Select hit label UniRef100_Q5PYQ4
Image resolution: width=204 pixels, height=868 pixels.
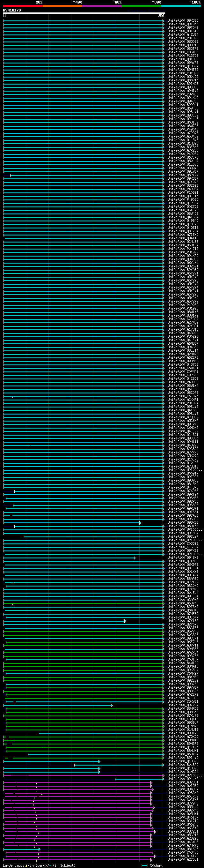[x=183, y=175]
